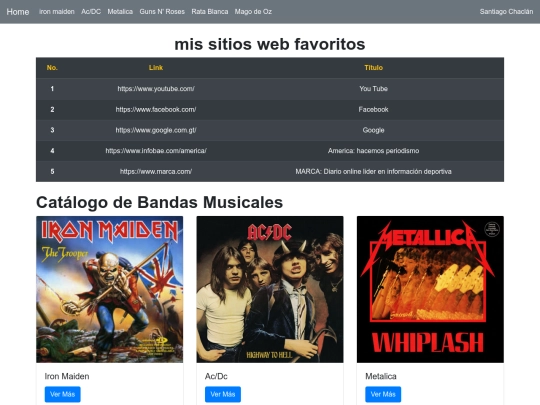The height and width of the screenshot is (405, 540).
Task: Click the marca.com link cell
Action: 156,172
